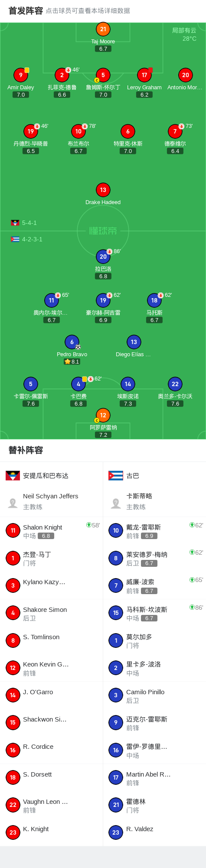Click the Antigua and Barbuda flag in substitutes
206x868 pixels.
tap(13, 476)
